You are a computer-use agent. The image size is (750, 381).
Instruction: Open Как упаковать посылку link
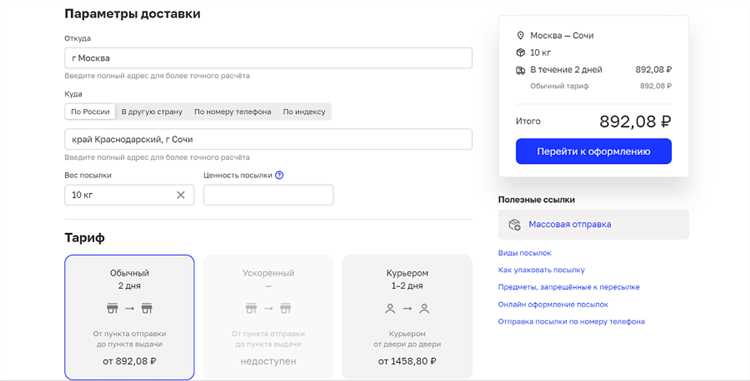541,270
